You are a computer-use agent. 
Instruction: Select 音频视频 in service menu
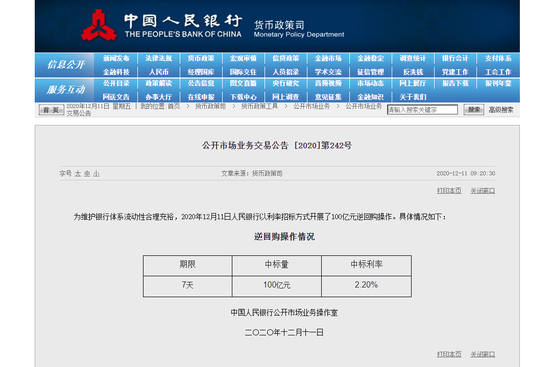pyautogui.click(x=328, y=84)
